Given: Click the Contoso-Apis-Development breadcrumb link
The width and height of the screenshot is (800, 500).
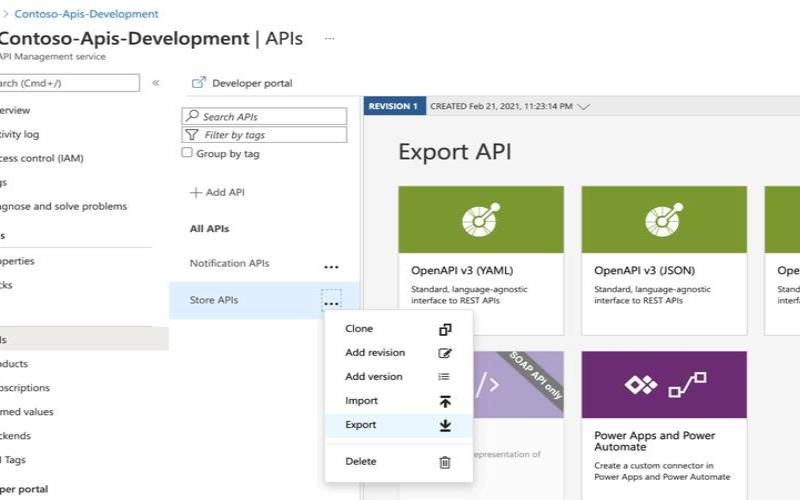Looking at the screenshot, I should [x=86, y=14].
